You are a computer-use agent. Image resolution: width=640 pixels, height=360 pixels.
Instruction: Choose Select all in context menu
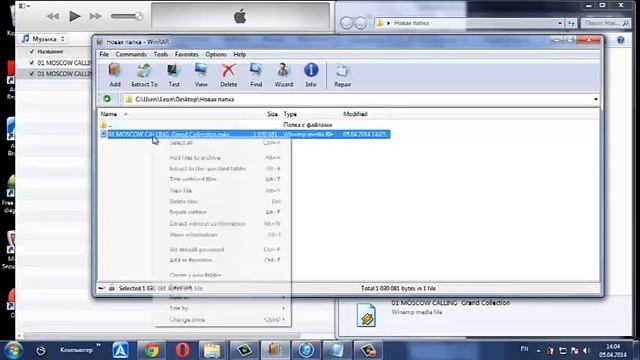[223, 143]
